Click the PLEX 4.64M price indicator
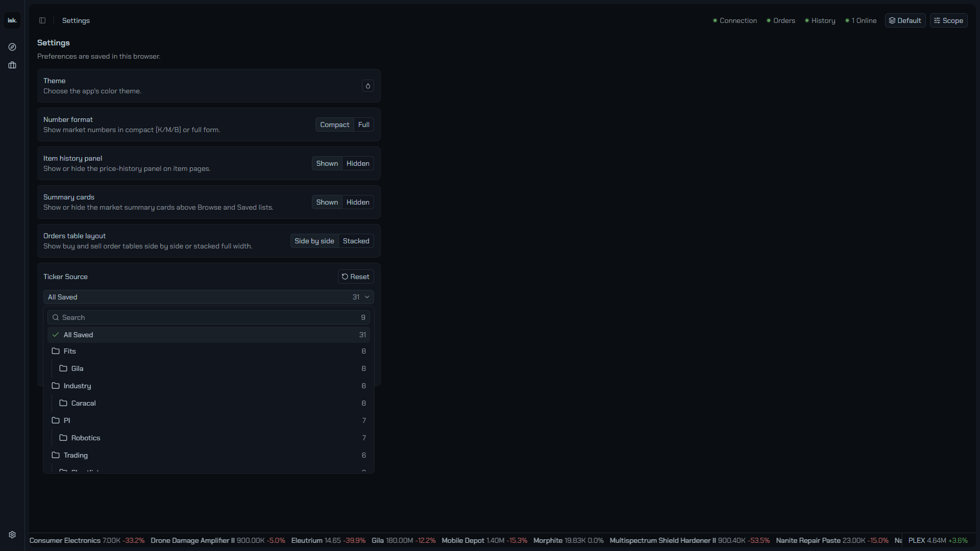Image resolution: width=980 pixels, height=551 pixels. 938,540
